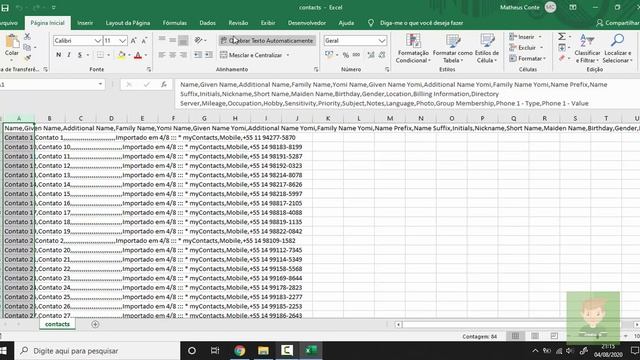This screenshot has height=360, width=640.
Task: Open the Layout da Página tab
Action: pos(128,23)
